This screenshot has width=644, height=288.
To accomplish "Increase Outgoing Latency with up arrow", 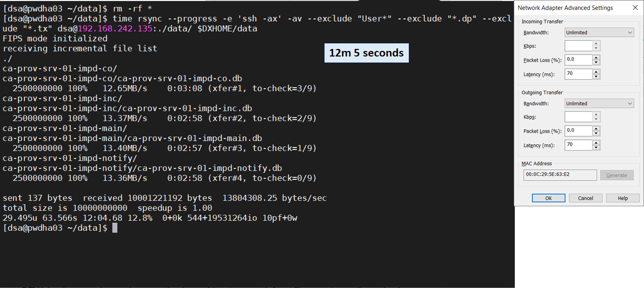I will (596, 143).
